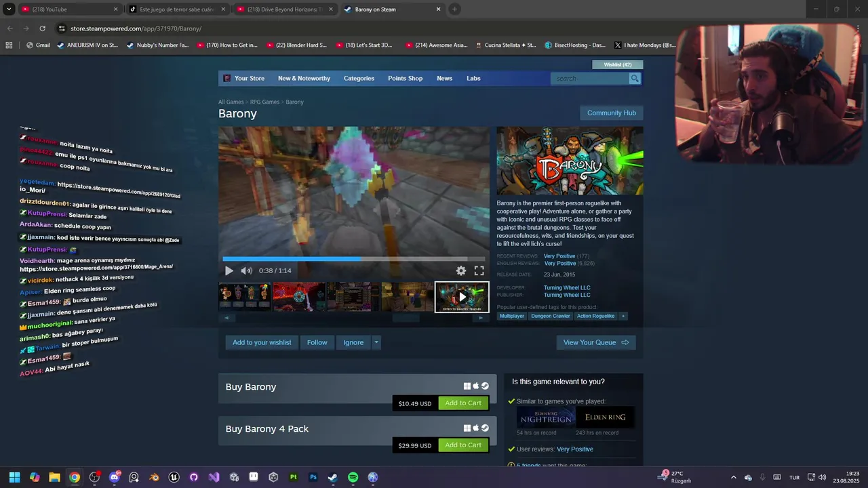
Task: Switch to the Drive Beyond Horizons tab
Action: click(x=285, y=9)
